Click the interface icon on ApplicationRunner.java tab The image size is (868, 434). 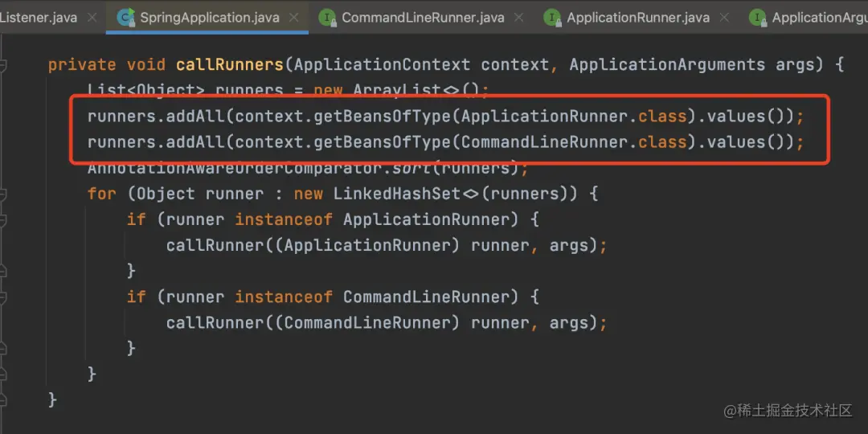[552, 17]
